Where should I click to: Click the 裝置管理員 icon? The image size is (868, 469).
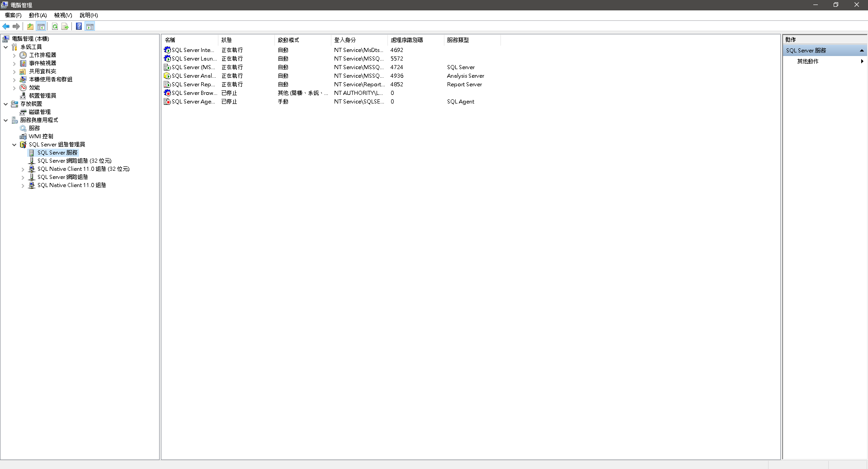23,96
